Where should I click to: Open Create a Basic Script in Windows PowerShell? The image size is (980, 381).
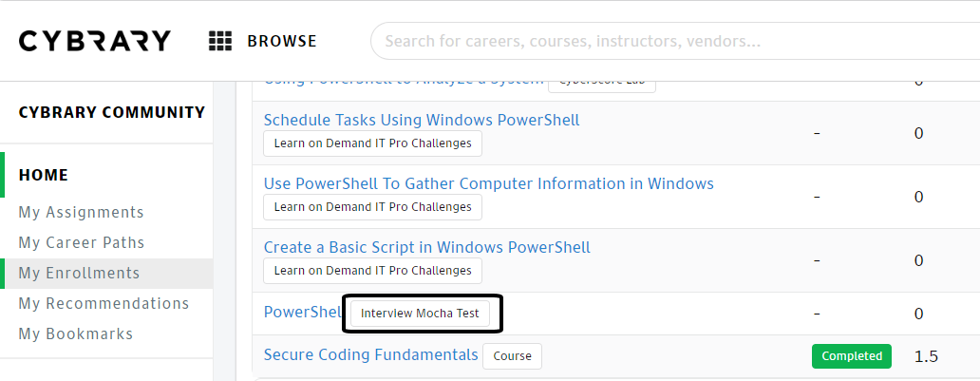[427, 247]
